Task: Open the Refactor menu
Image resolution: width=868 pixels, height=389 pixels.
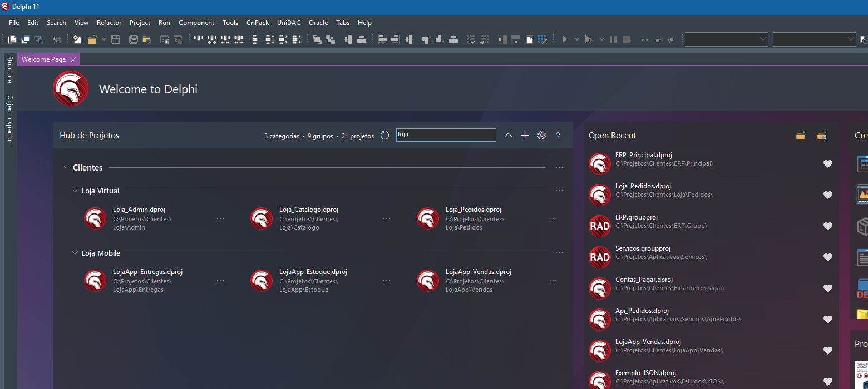Action: 109,23
